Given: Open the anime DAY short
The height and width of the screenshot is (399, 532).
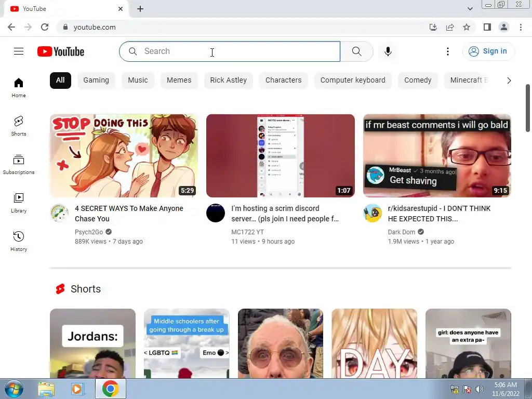Looking at the screenshot, I should pyautogui.click(x=374, y=343).
